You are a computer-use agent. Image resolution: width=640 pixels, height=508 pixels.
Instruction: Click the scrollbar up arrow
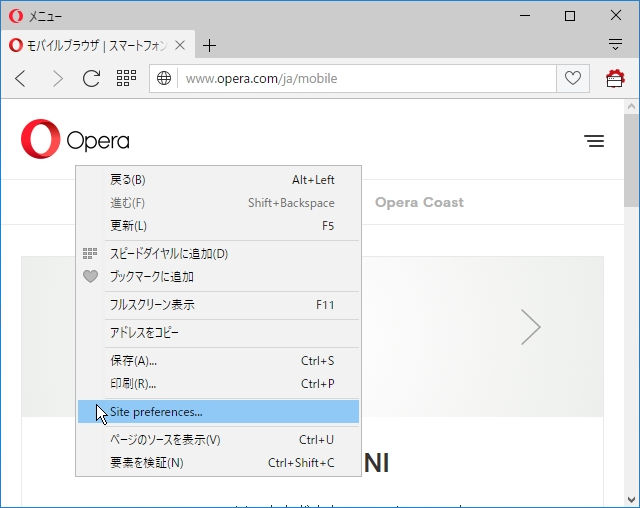[631, 107]
